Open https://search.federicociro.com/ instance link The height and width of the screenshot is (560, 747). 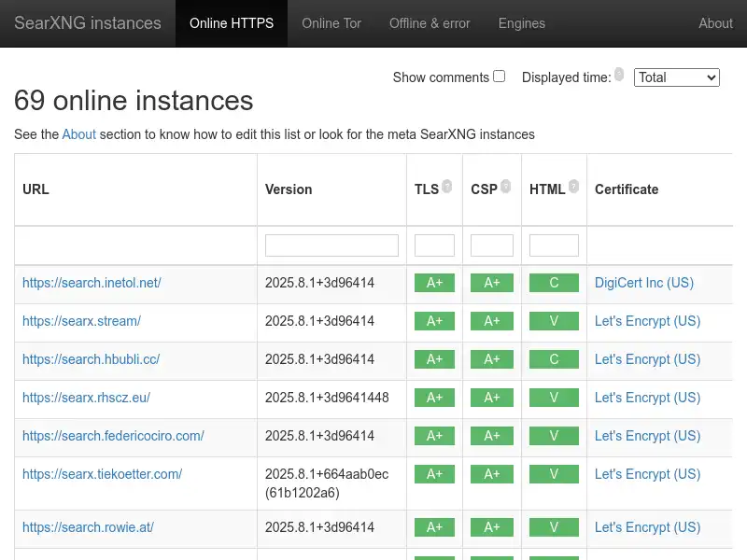(113, 436)
